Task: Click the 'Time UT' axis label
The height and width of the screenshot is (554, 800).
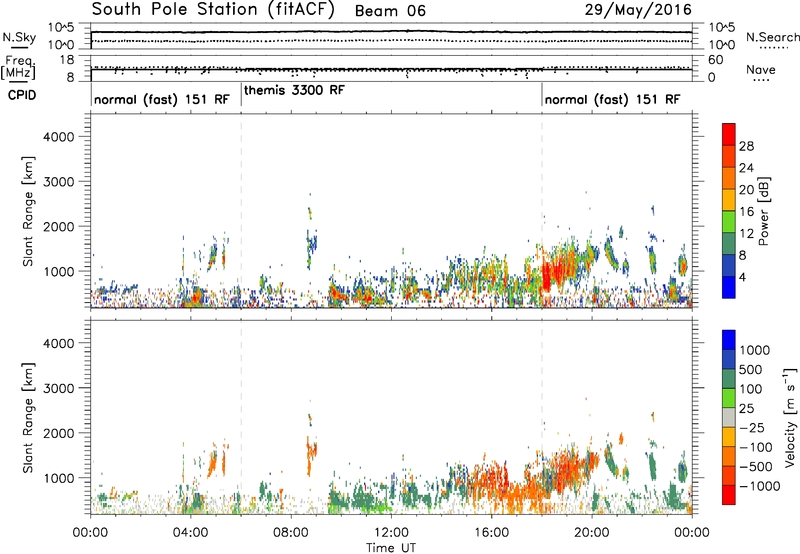Action: coord(391,548)
